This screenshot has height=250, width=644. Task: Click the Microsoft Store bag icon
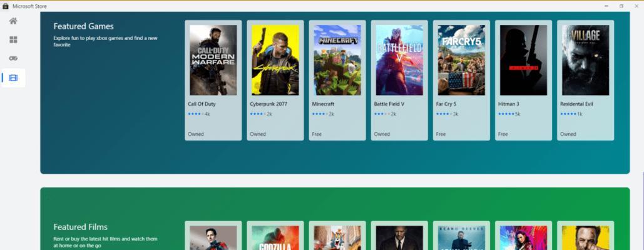tap(6, 6)
